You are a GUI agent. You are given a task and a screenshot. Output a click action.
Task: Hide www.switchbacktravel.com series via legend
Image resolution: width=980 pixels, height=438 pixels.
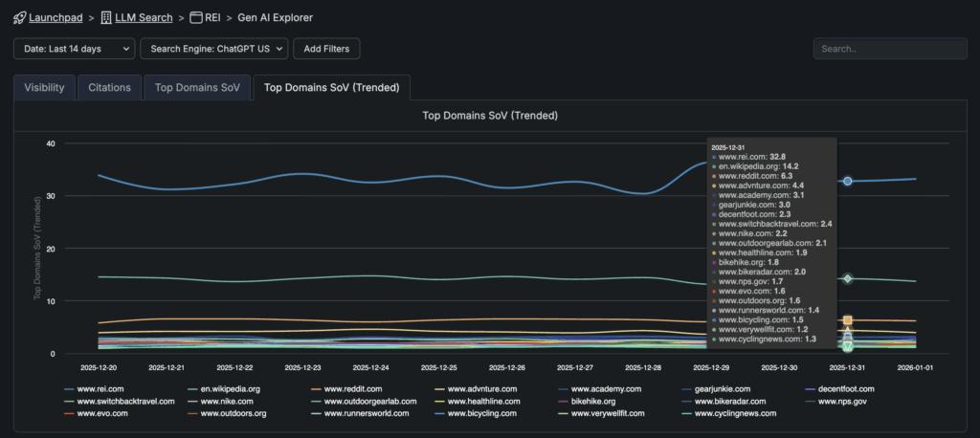tap(119, 402)
